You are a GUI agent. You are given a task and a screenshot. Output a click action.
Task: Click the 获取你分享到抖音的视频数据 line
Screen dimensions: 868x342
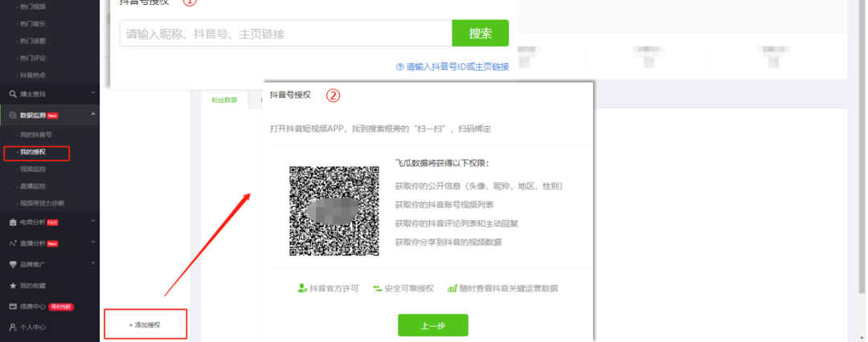[x=448, y=242]
